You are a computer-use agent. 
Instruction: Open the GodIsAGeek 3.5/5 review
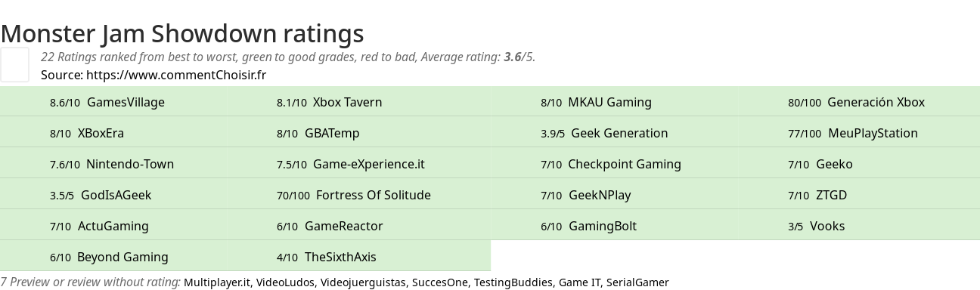[x=101, y=195]
